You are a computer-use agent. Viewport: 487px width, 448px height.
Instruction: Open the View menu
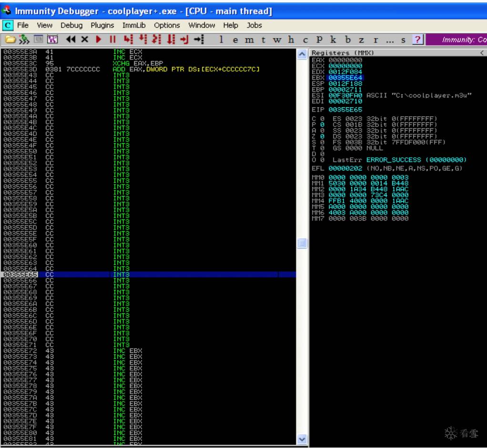click(44, 25)
